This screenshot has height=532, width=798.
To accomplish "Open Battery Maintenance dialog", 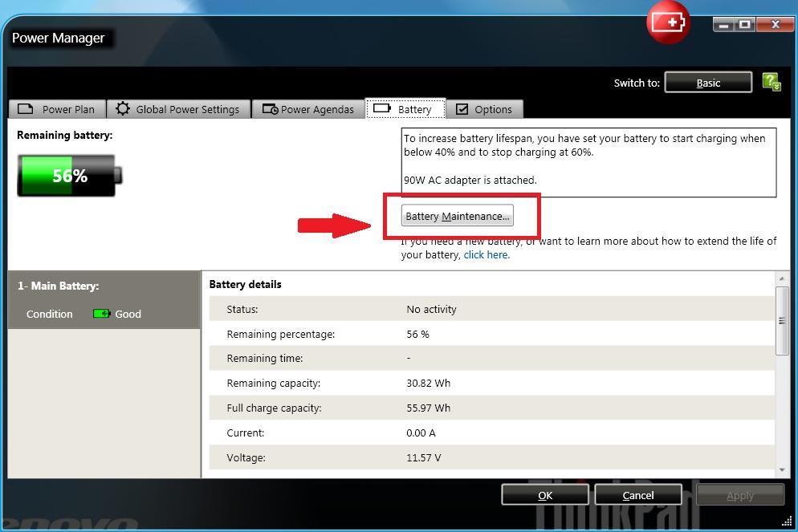I will (457, 216).
